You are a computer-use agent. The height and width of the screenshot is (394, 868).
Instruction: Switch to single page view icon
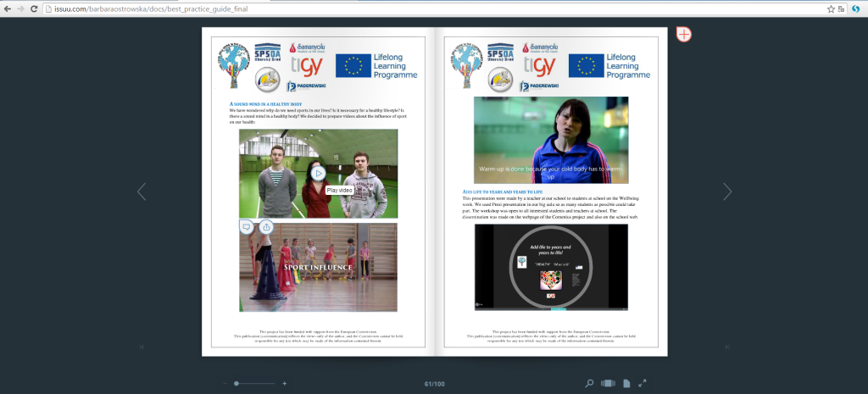point(626,383)
